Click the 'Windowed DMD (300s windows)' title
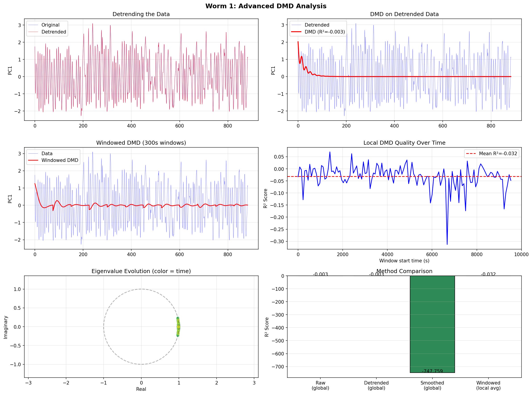This screenshot has width=532, height=395. (x=141, y=143)
